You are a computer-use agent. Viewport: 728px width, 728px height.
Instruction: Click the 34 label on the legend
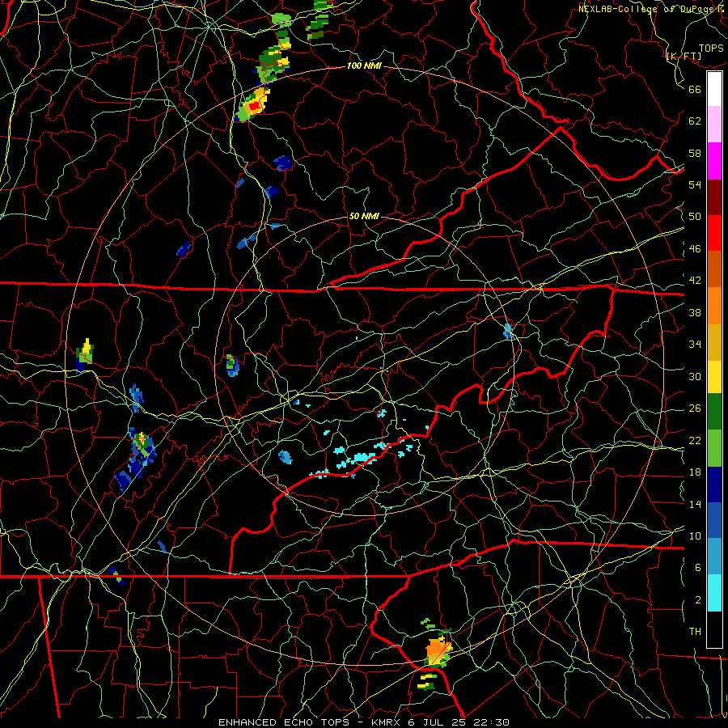[x=695, y=344]
